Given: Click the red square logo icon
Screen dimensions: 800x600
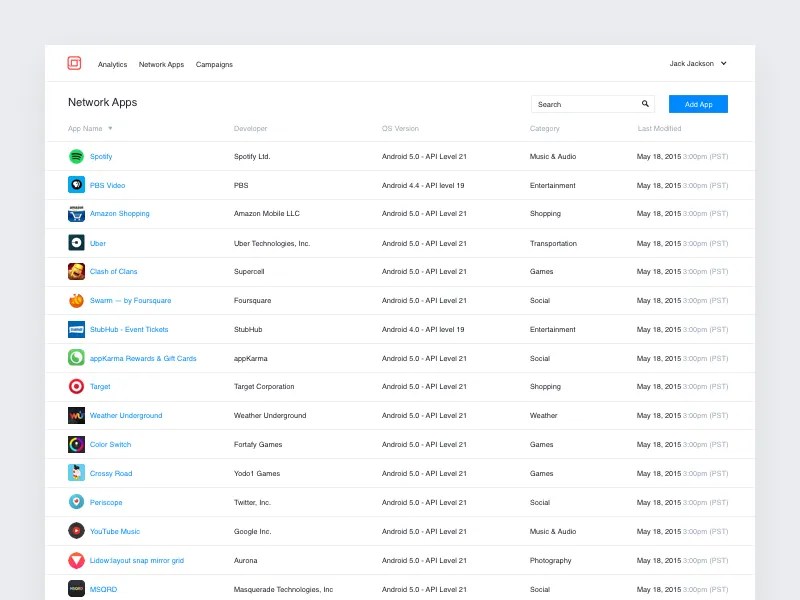Looking at the screenshot, I should (x=74, y=63).
